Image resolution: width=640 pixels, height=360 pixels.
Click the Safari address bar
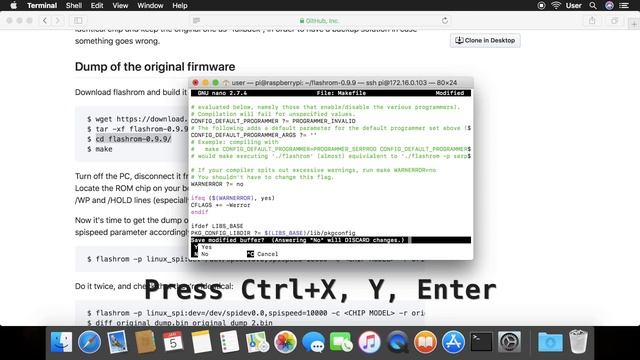pos(320,20)
